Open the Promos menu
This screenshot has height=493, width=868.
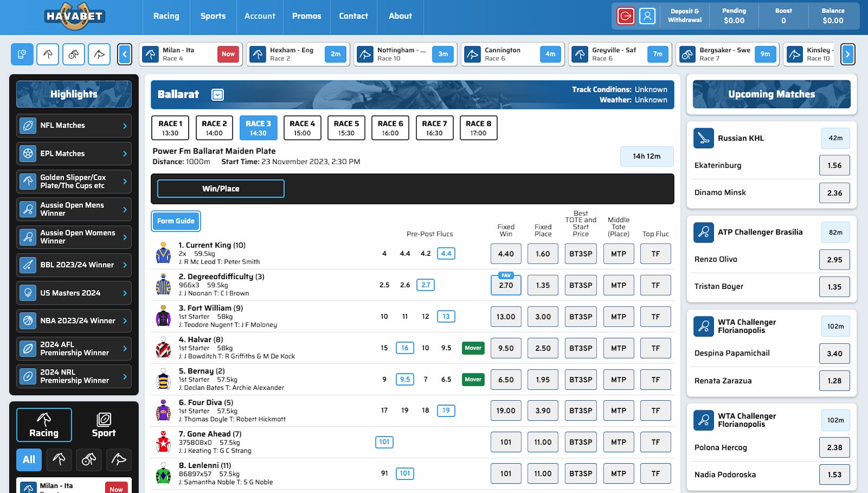click(x=307, y=16)
